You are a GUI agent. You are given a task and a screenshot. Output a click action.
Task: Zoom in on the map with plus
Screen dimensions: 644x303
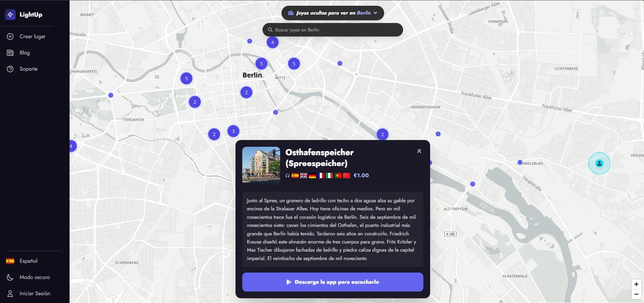(x=636, y=284)
